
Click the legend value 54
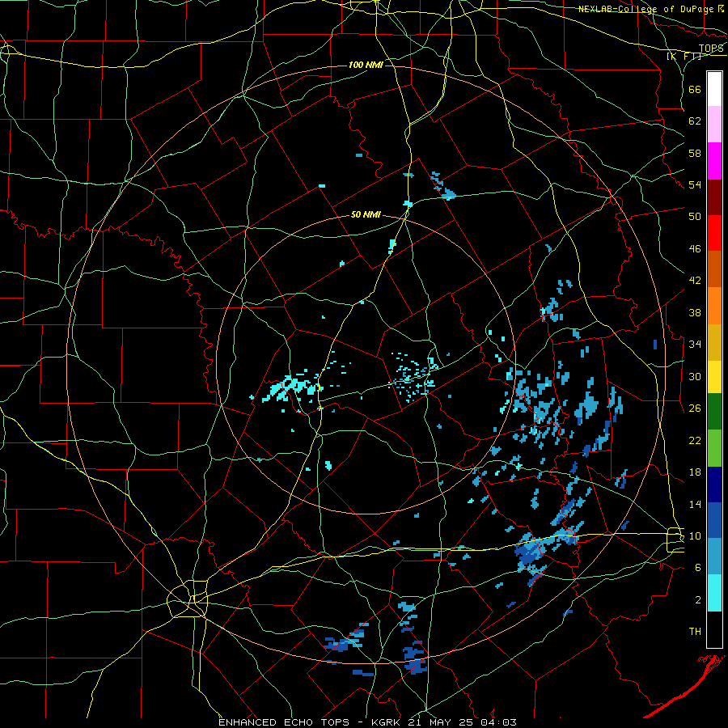[x=695, y=184]
